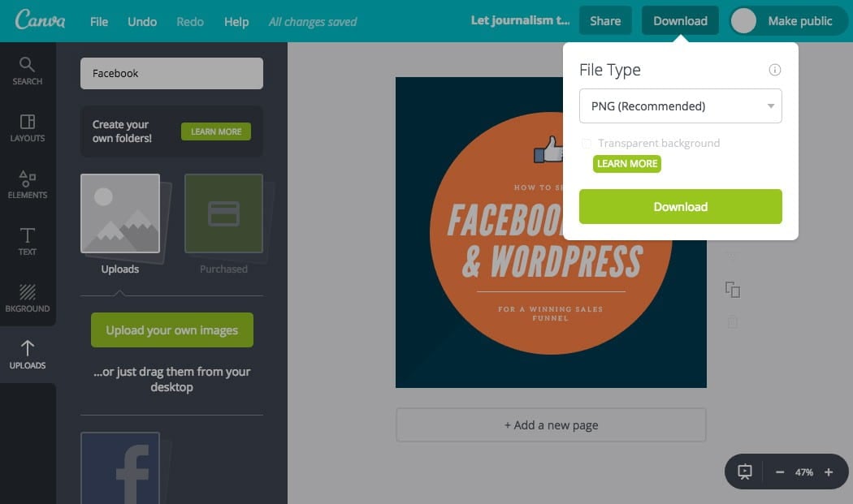
Task: Check the Transparent background checkbox
Action: point(587,144)
